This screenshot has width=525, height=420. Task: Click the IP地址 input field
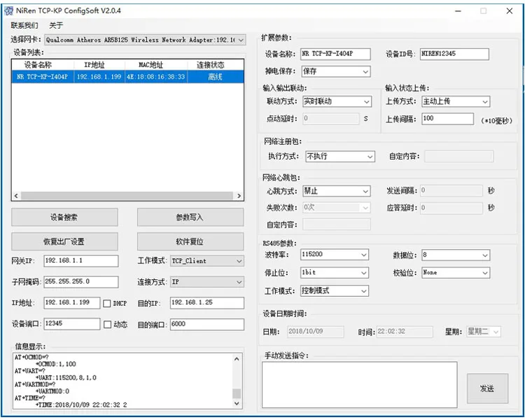[x=71, y=303]
